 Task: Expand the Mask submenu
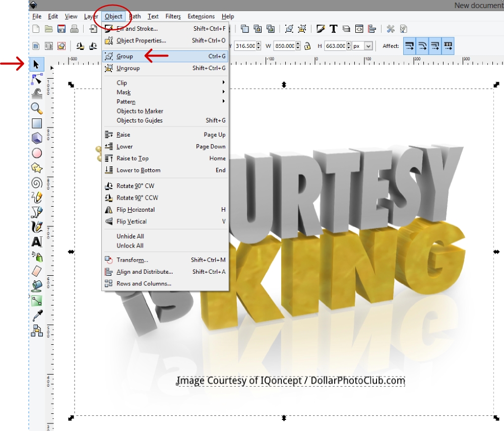171,92
